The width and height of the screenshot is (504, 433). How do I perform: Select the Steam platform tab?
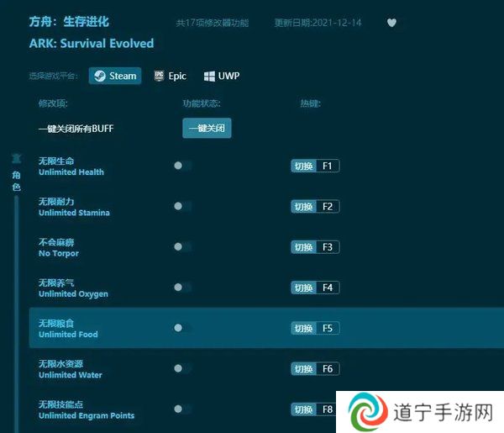coord(115,76)
